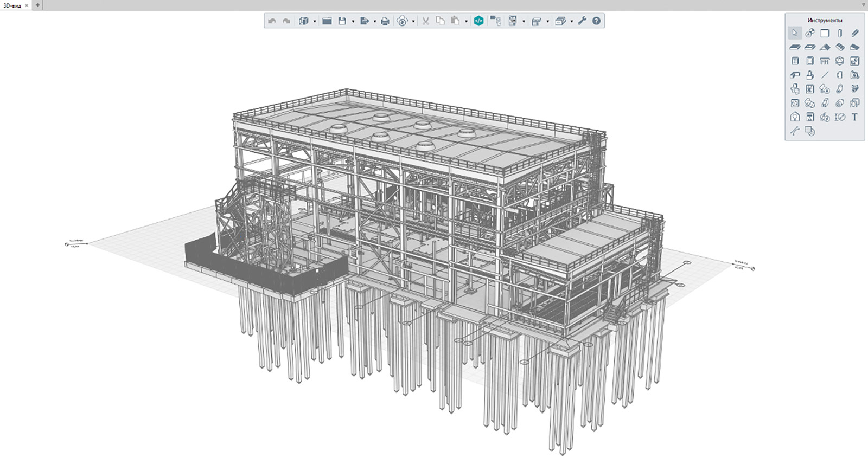Expand dropdown next to Paste icon
868x458 pixels.
(x=466, y=22)
